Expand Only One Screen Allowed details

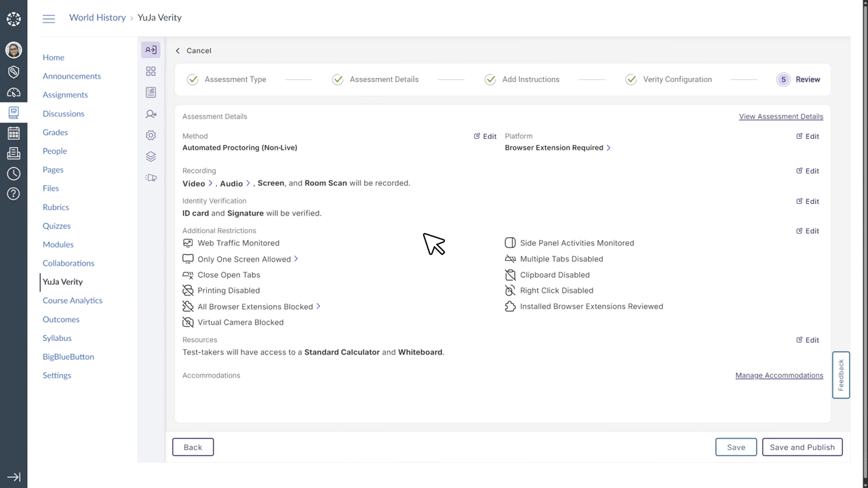pyautogui.click(x=296, y=259)
